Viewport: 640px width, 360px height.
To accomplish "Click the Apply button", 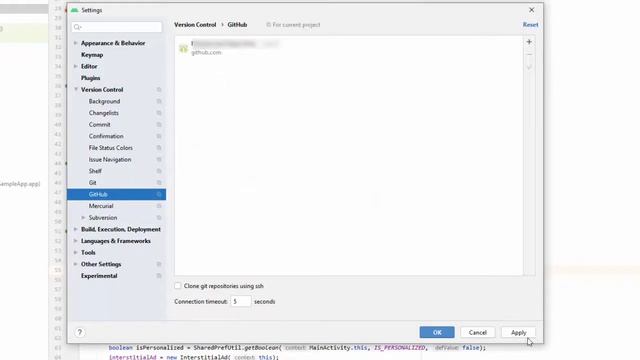I will pos(518,332).
